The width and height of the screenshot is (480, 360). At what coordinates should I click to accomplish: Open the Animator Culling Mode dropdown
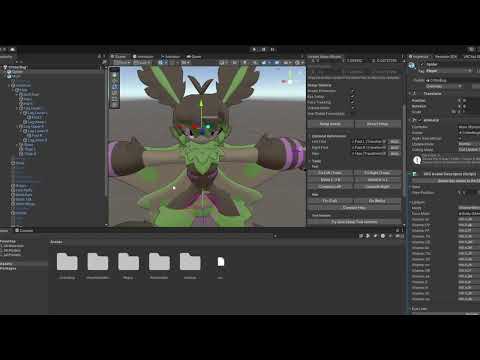point(469,150)
